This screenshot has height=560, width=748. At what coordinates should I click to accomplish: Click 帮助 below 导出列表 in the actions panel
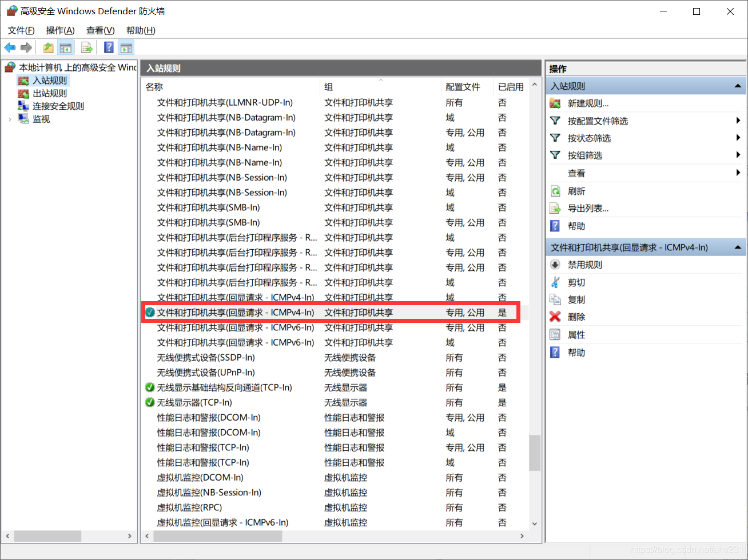[x=576, y=226]
